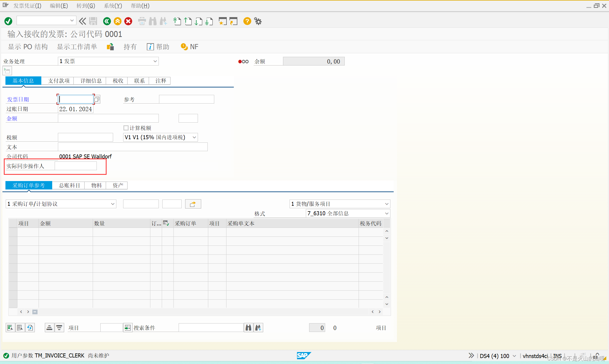
Task: Click the Find binoculars icon in toolbar
Action: point(153,21)
